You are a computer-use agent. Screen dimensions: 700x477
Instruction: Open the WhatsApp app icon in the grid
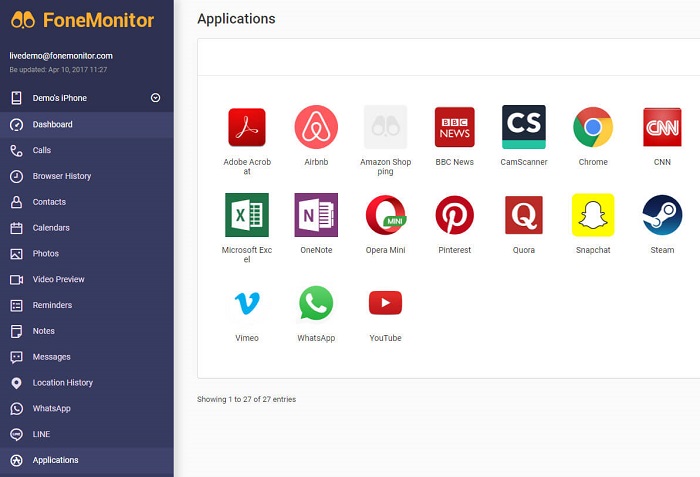316,303
